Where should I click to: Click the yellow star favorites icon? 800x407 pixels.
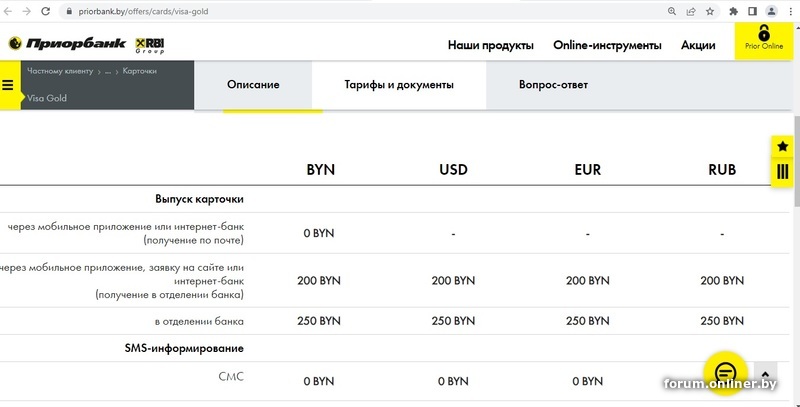pos(783,146)
